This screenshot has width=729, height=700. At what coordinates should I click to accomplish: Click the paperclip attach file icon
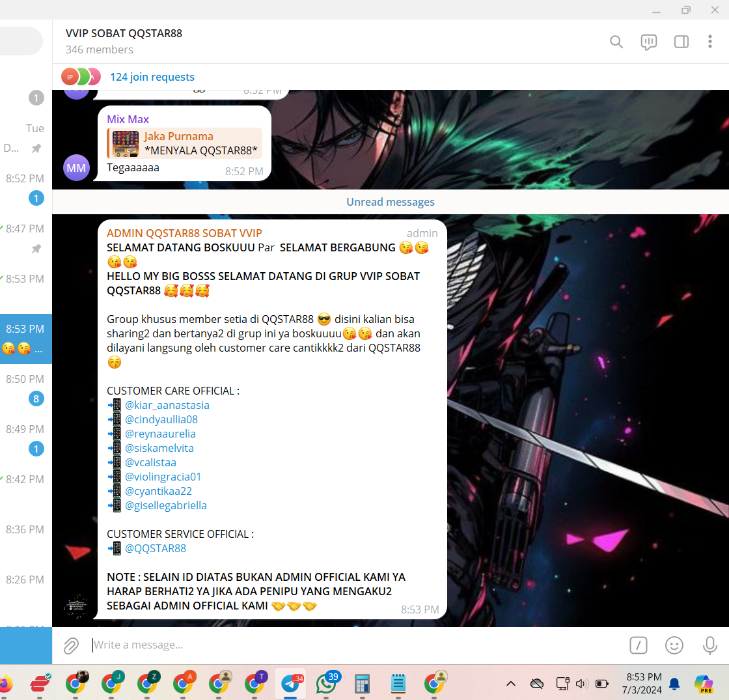point(71,645)
